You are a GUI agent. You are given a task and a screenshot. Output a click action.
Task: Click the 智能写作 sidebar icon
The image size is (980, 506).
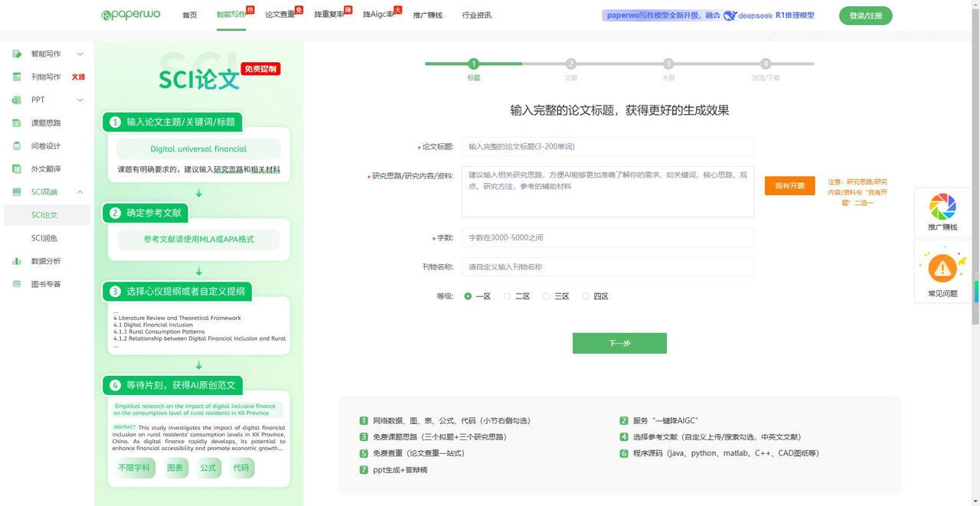coord(16,54)
